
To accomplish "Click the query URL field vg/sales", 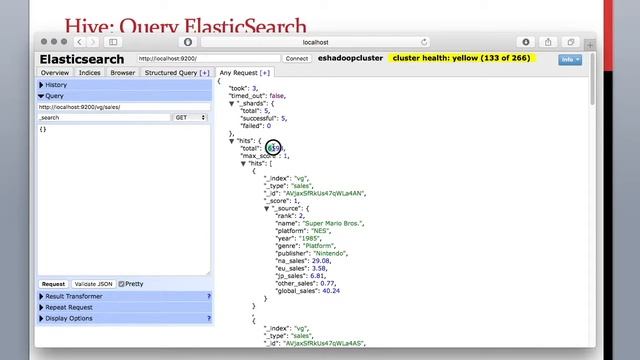I will point(124,107).
